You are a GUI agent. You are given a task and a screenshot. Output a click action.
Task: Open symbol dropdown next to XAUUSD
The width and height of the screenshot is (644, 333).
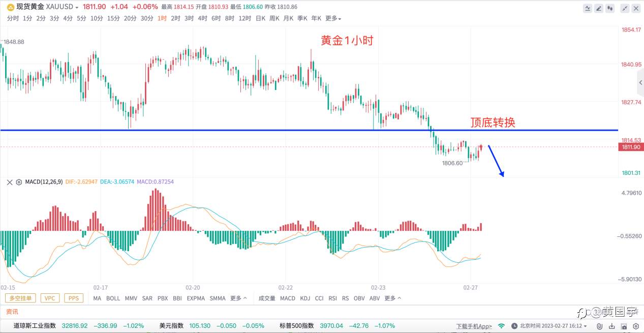77,8
